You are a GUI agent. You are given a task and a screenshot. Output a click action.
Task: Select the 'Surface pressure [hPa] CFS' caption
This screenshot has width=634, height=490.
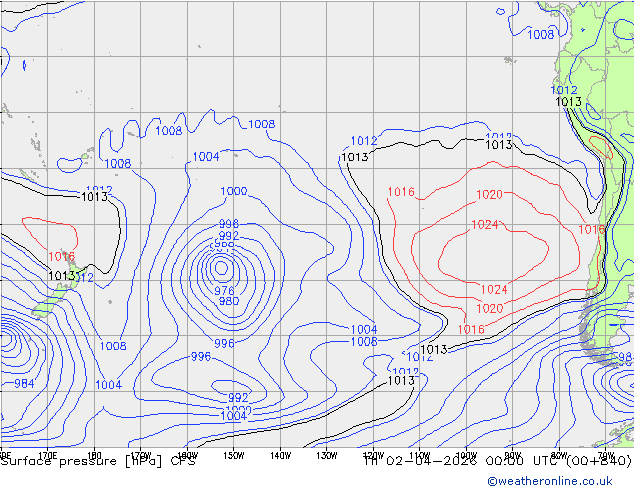[x=98, y=461]
